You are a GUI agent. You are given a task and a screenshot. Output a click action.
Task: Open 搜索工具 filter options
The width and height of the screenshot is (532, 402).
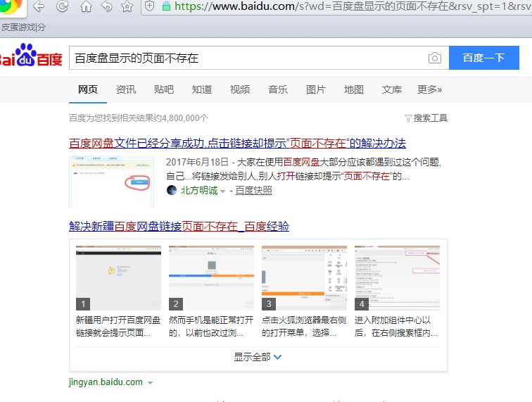(426, 118)
